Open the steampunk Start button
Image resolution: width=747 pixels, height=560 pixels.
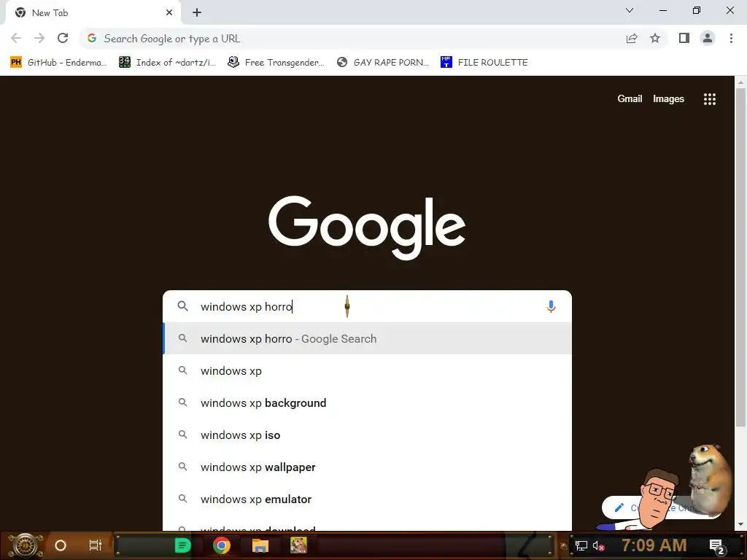[26, 545]
